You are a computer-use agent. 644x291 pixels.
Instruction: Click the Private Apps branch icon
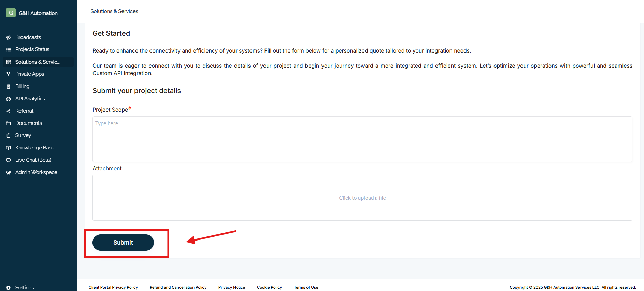(x=9, y=74)
